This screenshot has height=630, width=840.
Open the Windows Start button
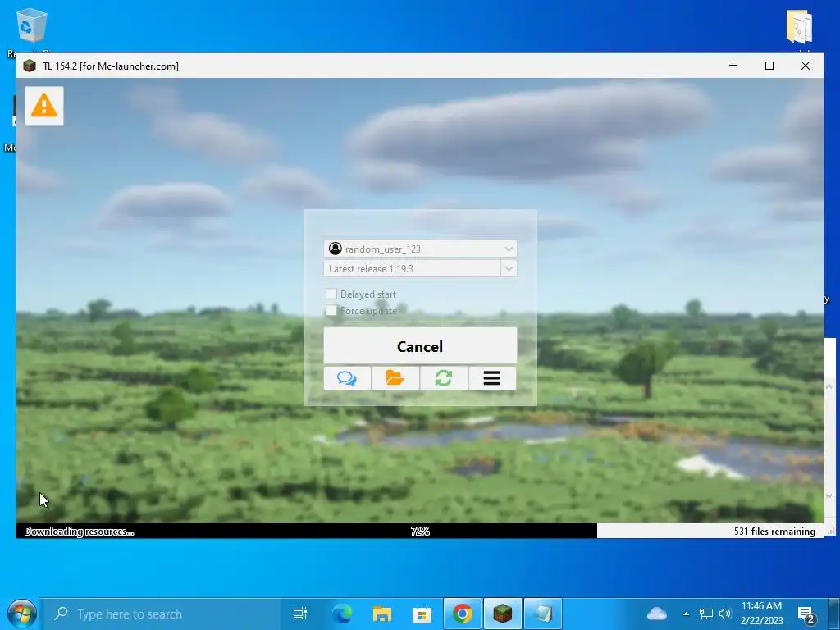coord(21,614)
